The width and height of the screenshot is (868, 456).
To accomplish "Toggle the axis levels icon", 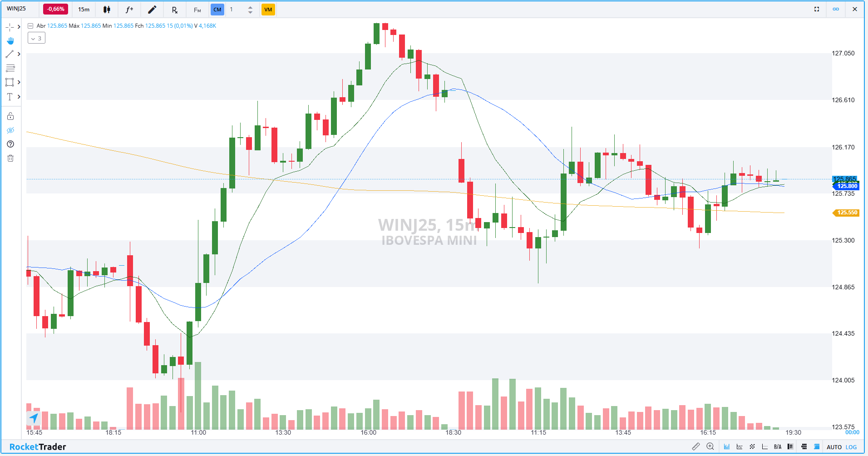I will pyautogui.click(x=765, y=446).
